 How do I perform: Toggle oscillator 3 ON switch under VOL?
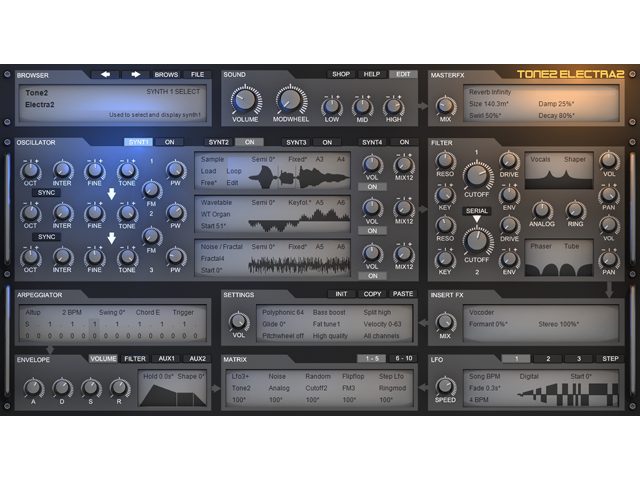pyautogui.click(x=372, y=276)
